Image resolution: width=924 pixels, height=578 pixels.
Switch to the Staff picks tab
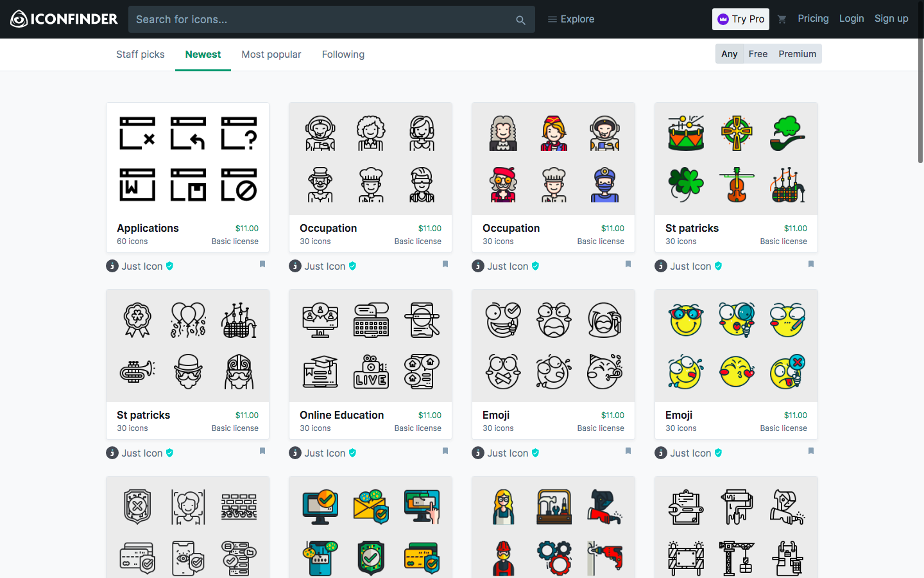140,54
